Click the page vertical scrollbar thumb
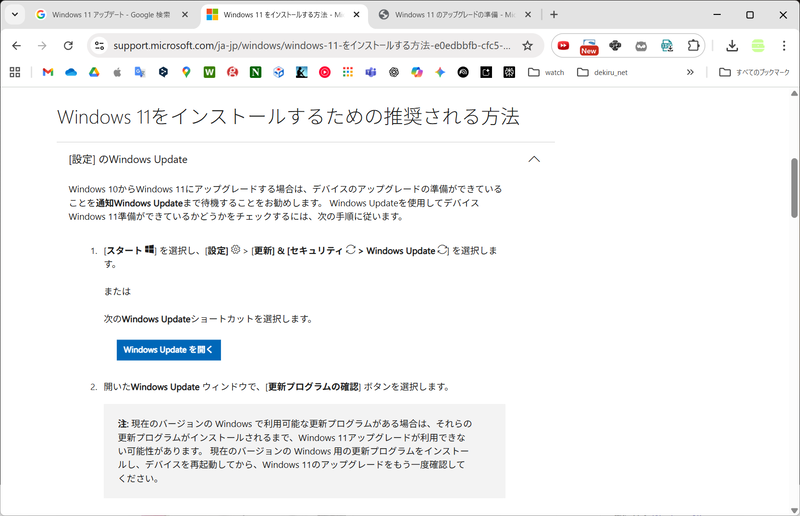Screen dimensions: 800x516 coord(794,188)
